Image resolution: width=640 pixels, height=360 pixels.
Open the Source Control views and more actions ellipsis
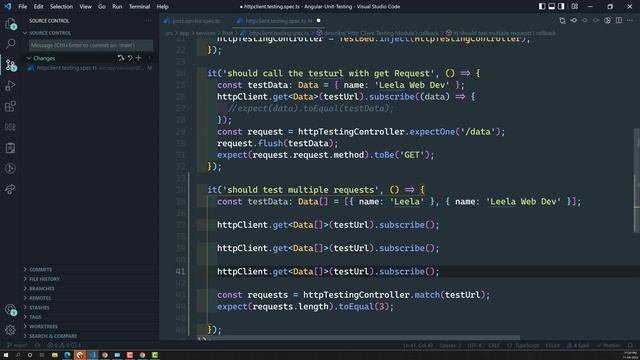(x=148, y=21)
